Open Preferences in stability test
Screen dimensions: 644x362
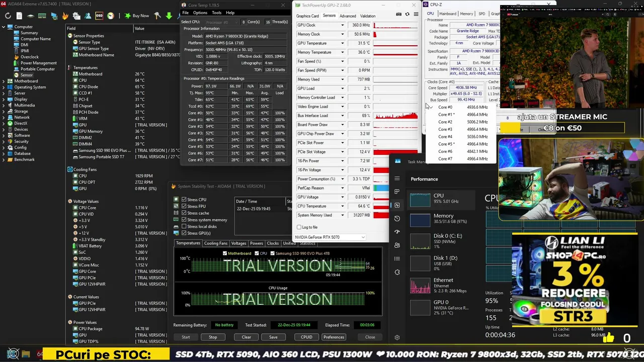coord(334,337)
